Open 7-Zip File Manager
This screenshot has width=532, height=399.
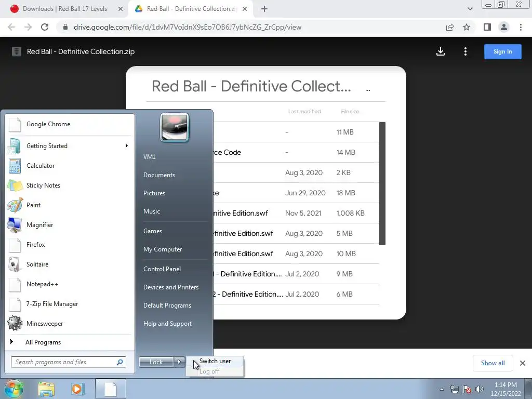70,303
